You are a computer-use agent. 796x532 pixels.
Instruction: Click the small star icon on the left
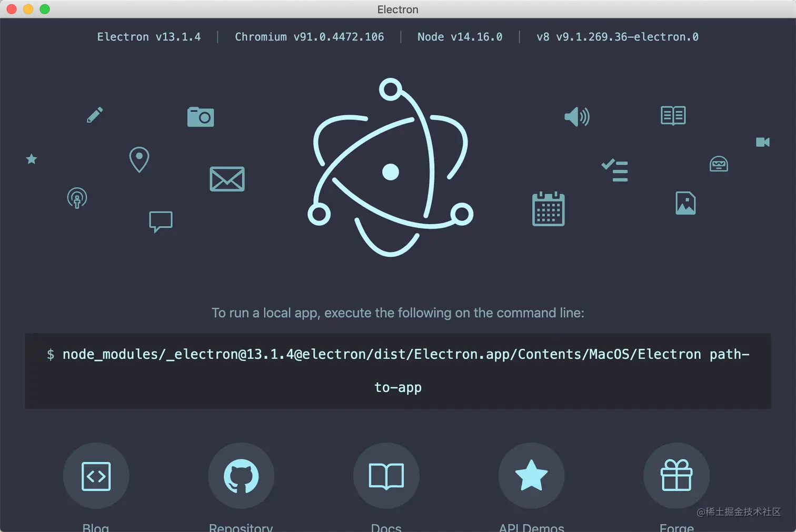pos(32,159)
